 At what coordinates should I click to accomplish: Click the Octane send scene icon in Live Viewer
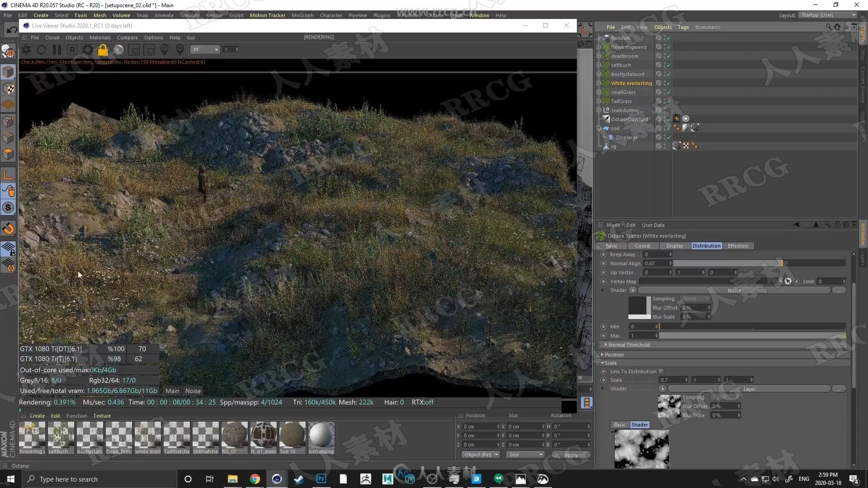26,50
